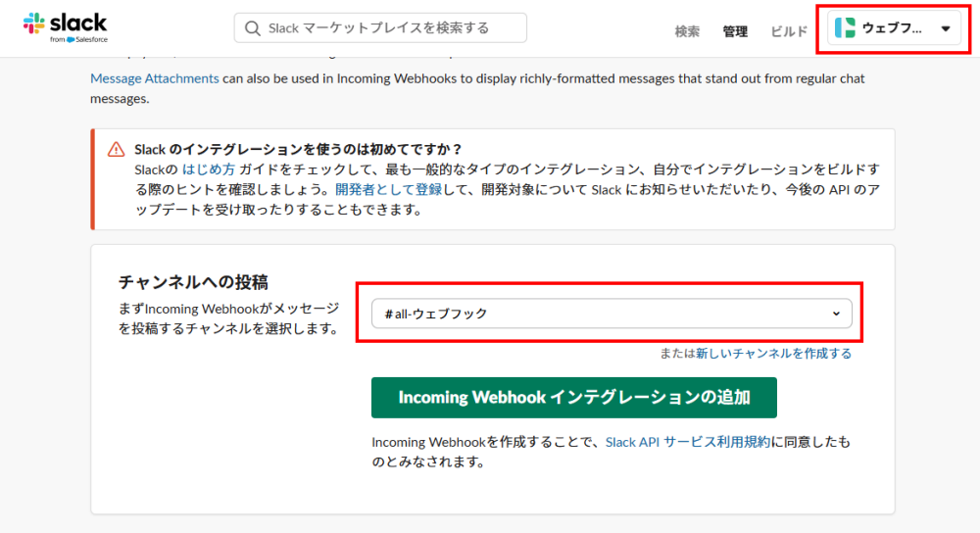Click the まずIncoming Webhookがメッセージ description text
980x533 pixels.
click(228, 318)
